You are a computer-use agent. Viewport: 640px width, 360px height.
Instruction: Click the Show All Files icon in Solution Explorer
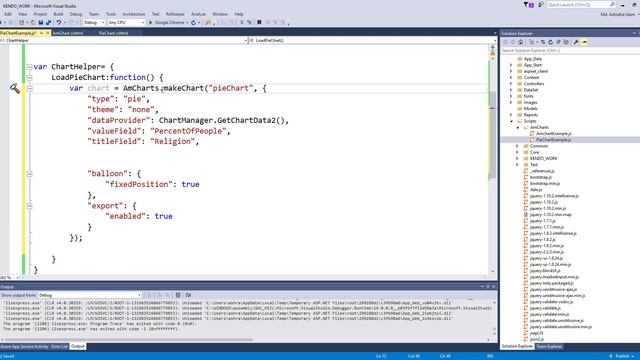(x=566, y=42)
